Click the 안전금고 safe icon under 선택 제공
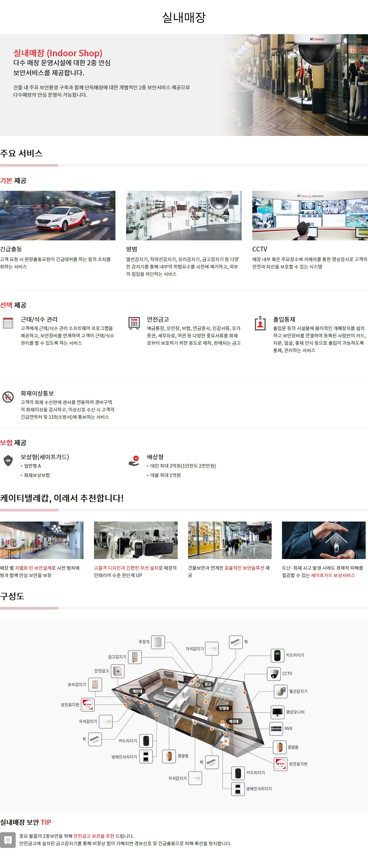The height and width of the screenshot is (868, 368). point(134,323)
